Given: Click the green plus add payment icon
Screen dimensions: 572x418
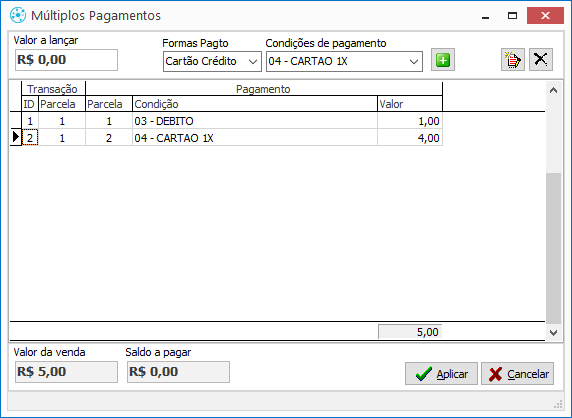Looking at the screenshot, I should click(443, 60).
